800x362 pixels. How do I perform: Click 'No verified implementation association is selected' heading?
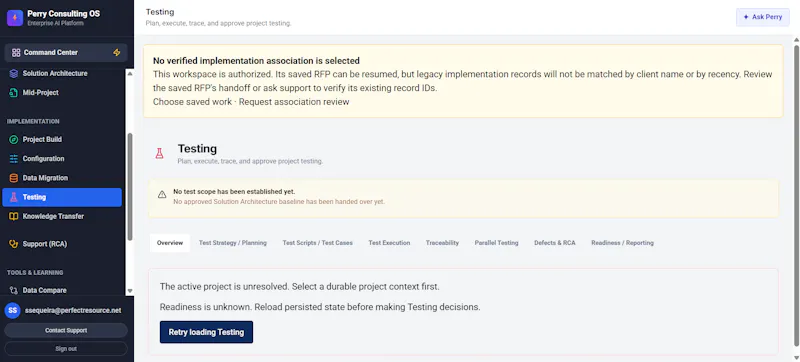pyautogui.click(x=256, y=61)
